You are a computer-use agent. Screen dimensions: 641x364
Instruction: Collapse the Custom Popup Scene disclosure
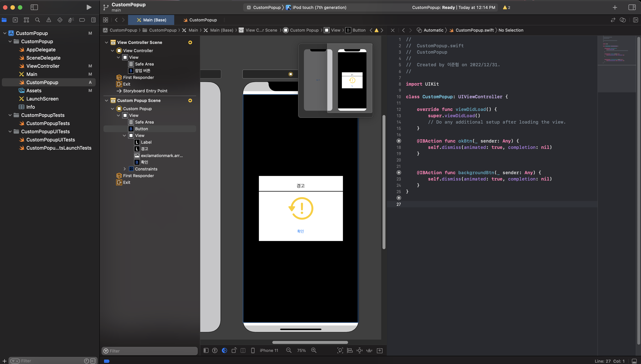[106, 100]
